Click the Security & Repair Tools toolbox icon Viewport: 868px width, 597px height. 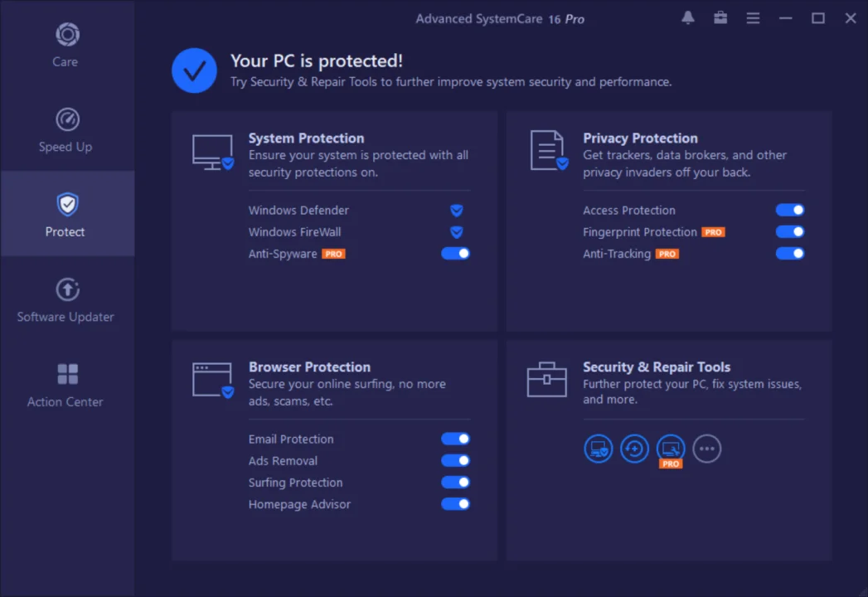(x=546, y=380)
